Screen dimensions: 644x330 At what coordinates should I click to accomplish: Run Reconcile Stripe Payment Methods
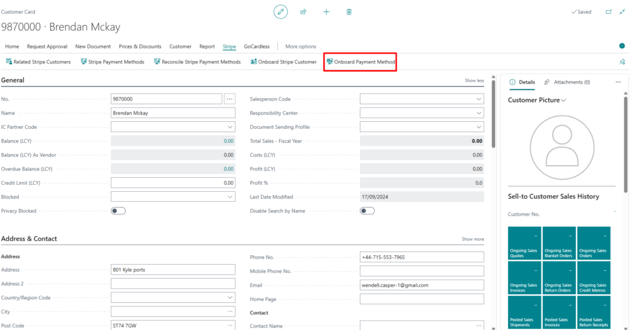(x=197, y=62)
